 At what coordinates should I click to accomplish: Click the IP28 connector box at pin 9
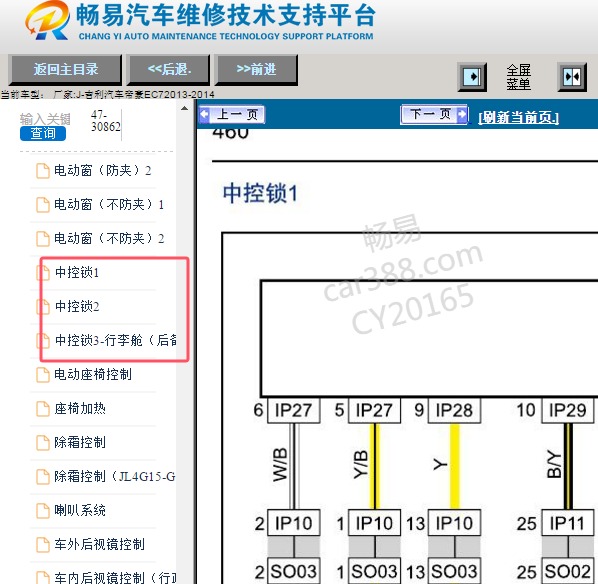click(x=454, y=411)
